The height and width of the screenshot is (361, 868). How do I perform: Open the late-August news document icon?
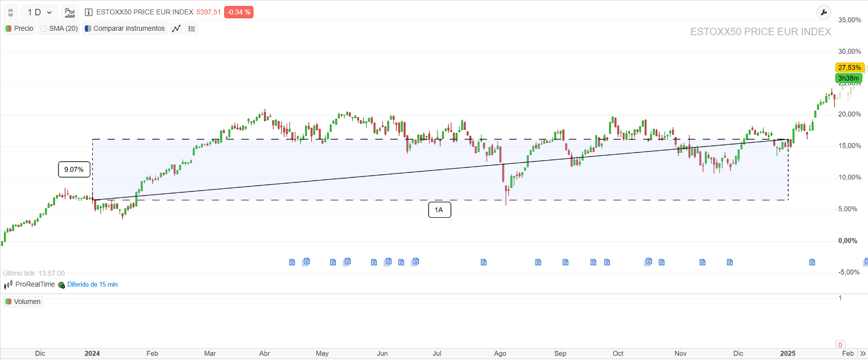pyautogui.click(x=538, y=262)
